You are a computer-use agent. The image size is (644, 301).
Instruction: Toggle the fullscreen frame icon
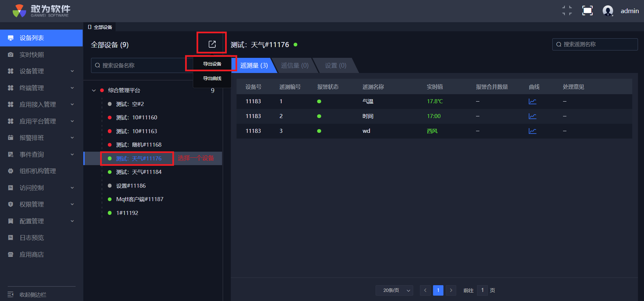587,10
